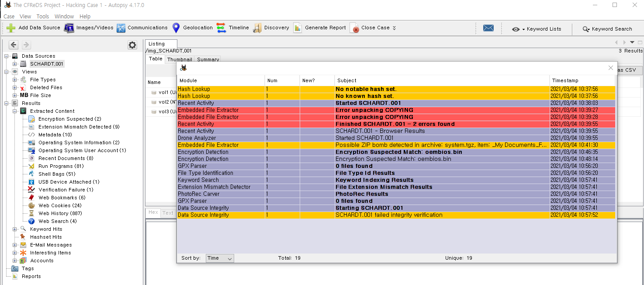
Task: Open Keyword Search box
Action: coord(607,29)
